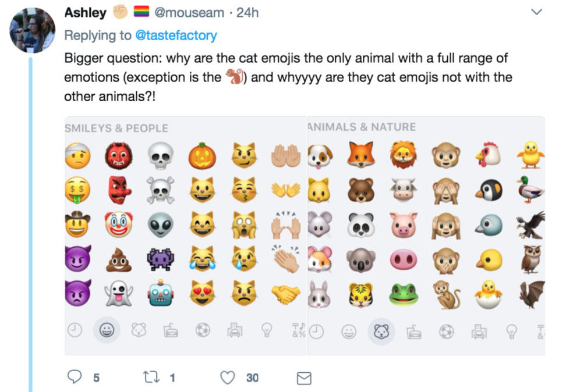Screen dimensions: 566x392
Task: Like the tweet with the heart icon
Action: pyautogui.click(x=227, y=377)
